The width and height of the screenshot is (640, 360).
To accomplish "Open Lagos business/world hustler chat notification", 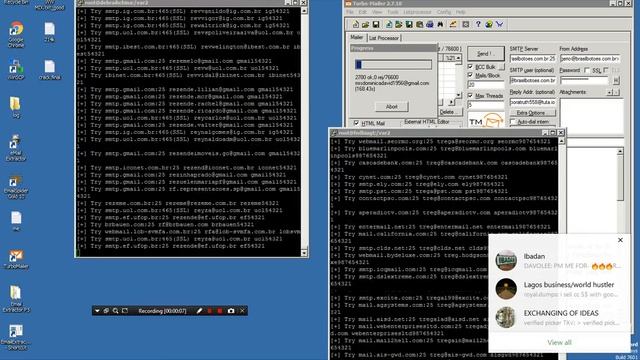I will click(x=559, y=289).
